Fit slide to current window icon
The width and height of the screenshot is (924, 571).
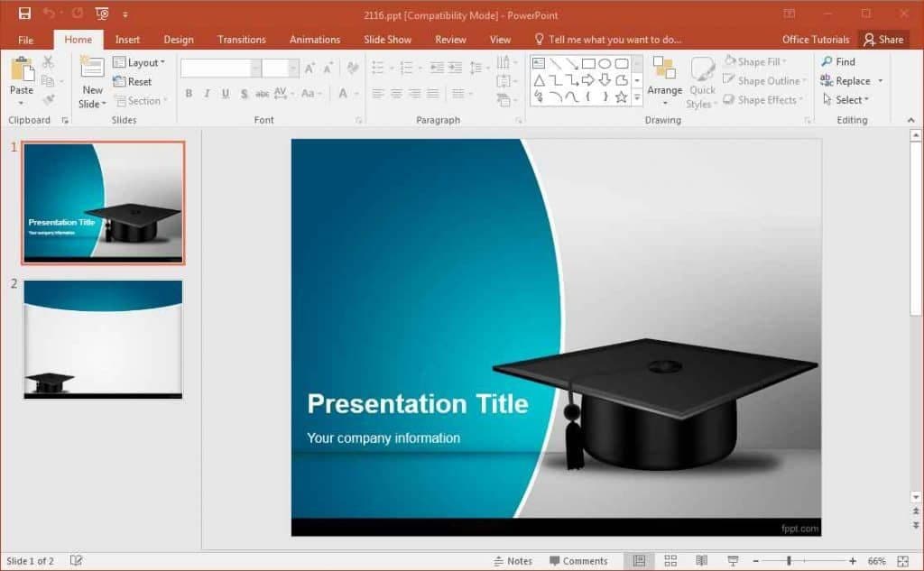click(x=902, y=561)
